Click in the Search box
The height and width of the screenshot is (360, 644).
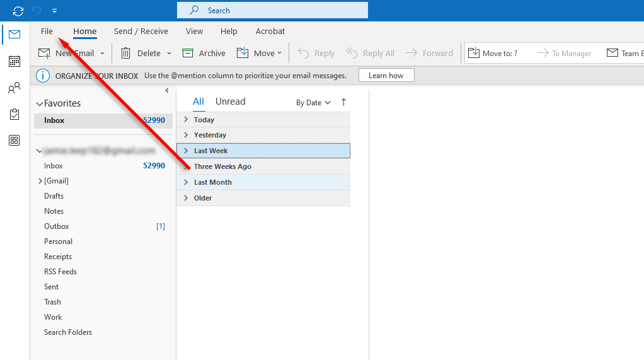[x=272, y=11]
